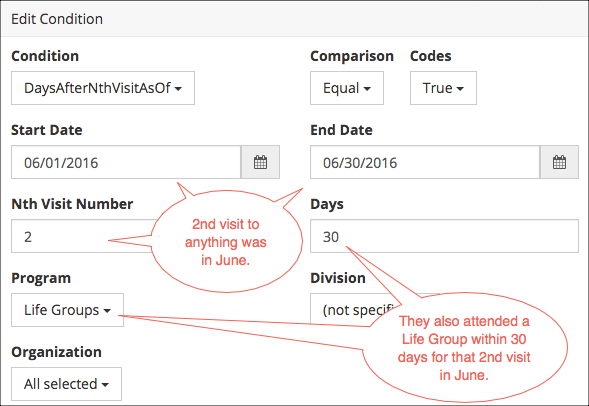Click the Days input field showing 30
The width and height of the screenshot is (589, 406).
click(x=444, y=236)
